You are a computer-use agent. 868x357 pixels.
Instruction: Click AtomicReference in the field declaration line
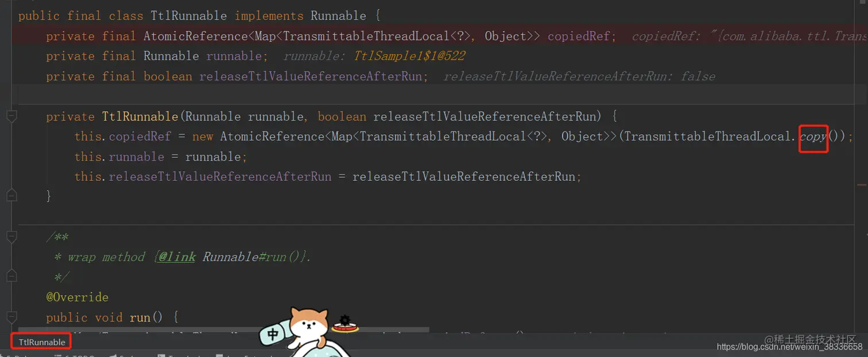click(196, 36)
